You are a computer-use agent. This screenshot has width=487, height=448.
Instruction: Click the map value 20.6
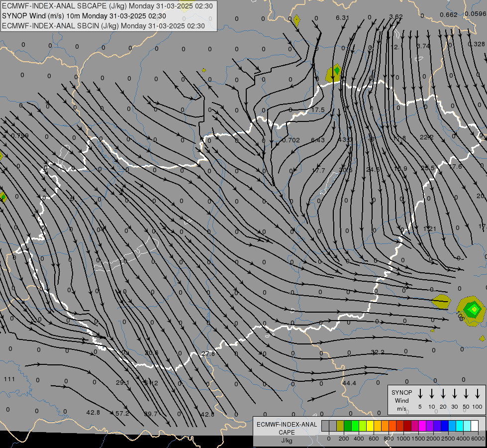tap(152, 352)
